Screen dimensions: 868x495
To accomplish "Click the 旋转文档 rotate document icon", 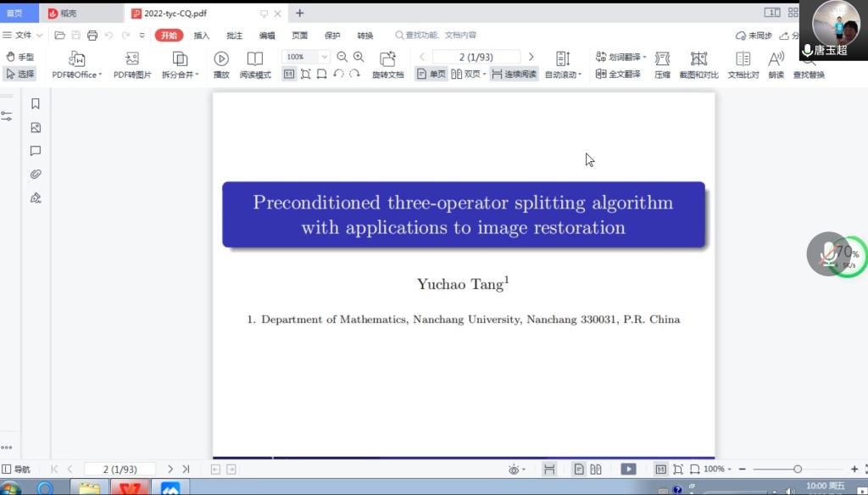I will 387,59.
